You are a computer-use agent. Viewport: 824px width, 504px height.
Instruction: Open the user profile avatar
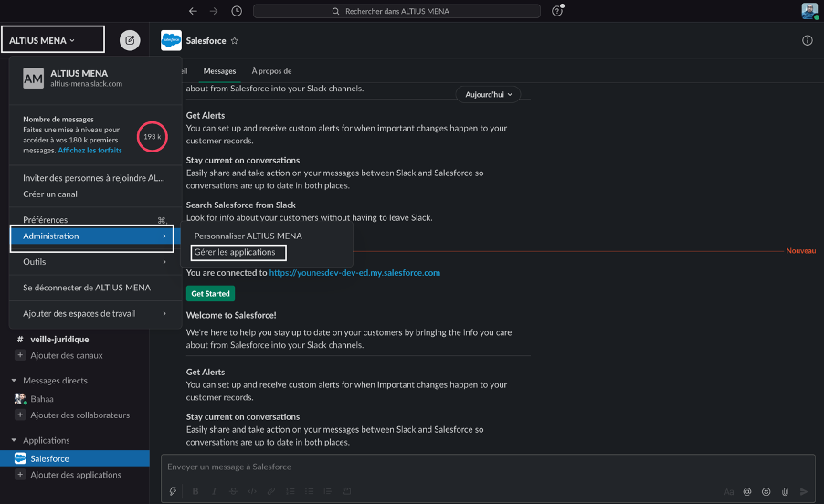(809, 11)
